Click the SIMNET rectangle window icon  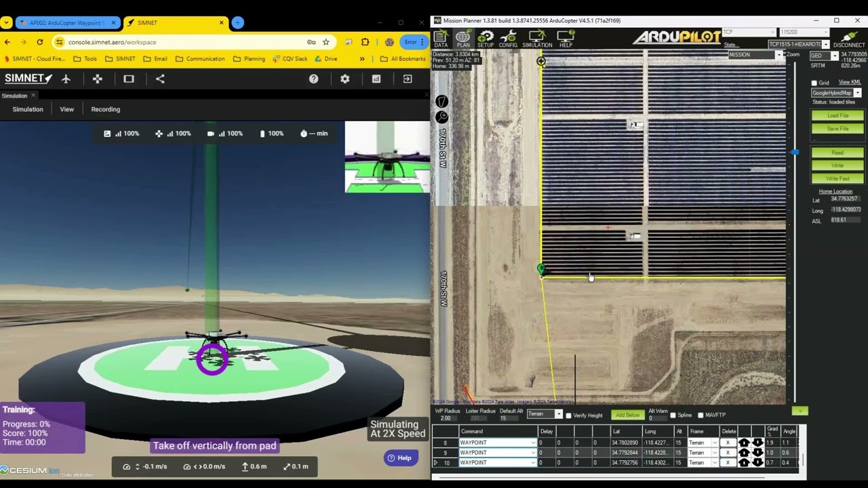click(x=129, y=79)
